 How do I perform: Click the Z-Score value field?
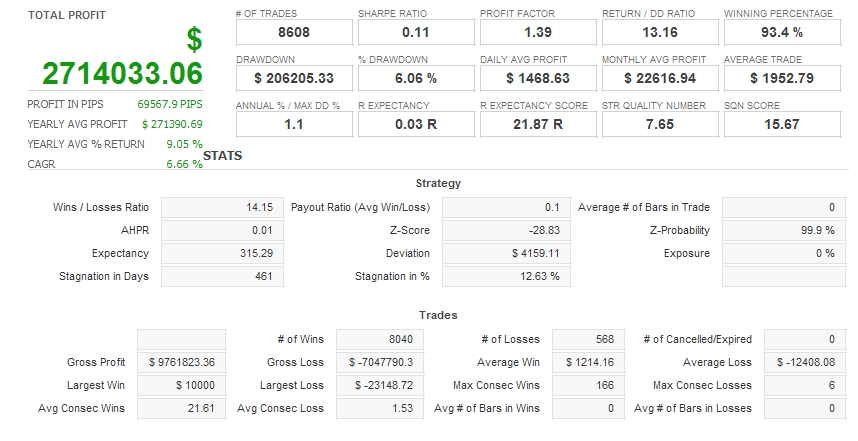pyautogui.click(x=502, y=230)
